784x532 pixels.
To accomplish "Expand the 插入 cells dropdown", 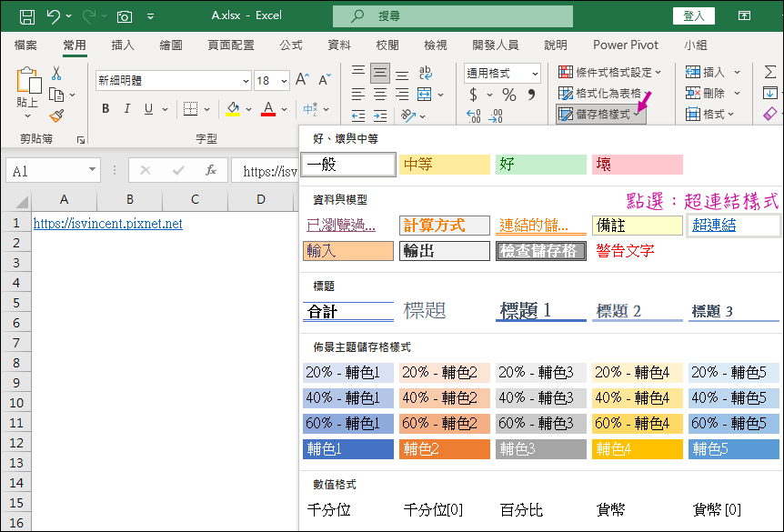I will (737, 73).
